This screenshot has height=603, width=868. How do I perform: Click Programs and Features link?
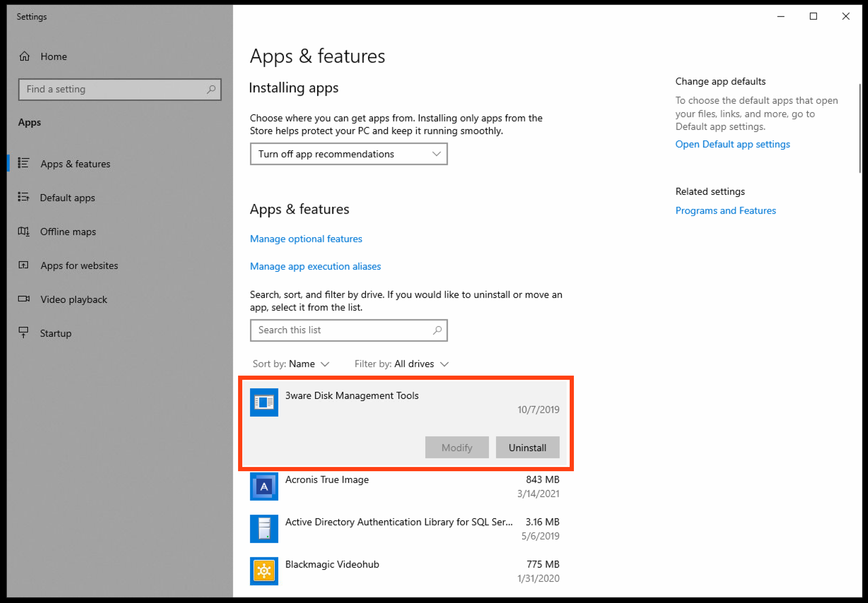pyautogui.click(x=725, y=211)
